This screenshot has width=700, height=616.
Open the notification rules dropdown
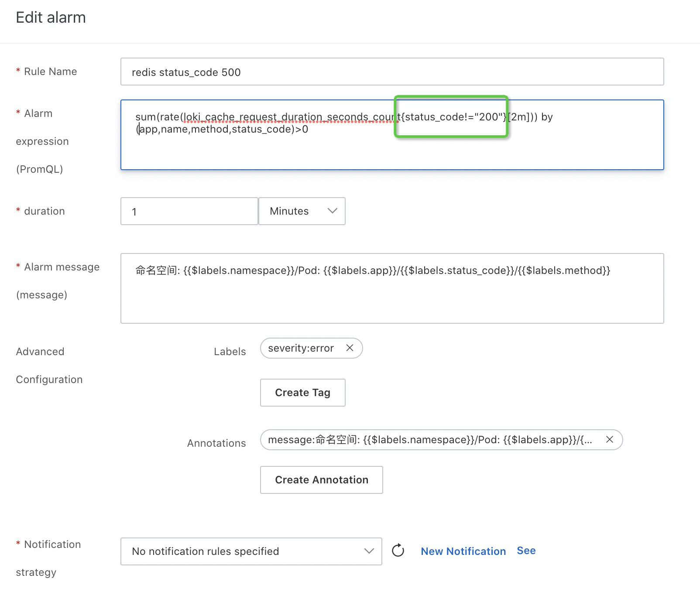[x=251, y=551]
